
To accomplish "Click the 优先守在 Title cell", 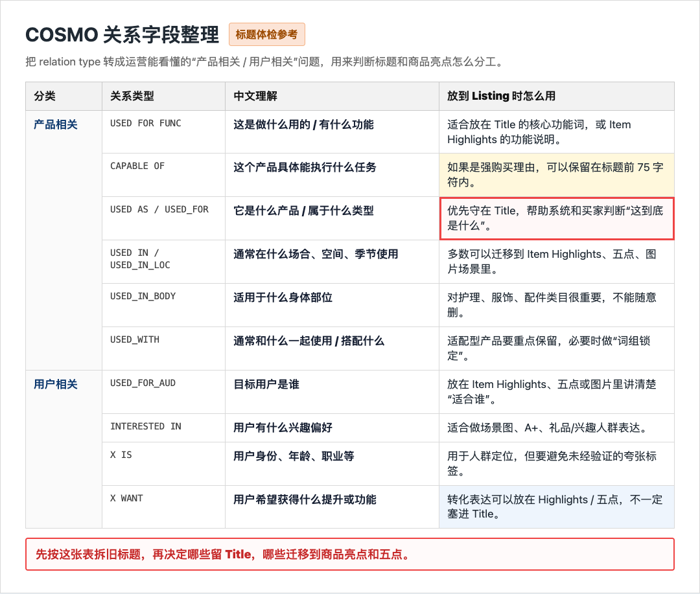I will coord(557,218).
